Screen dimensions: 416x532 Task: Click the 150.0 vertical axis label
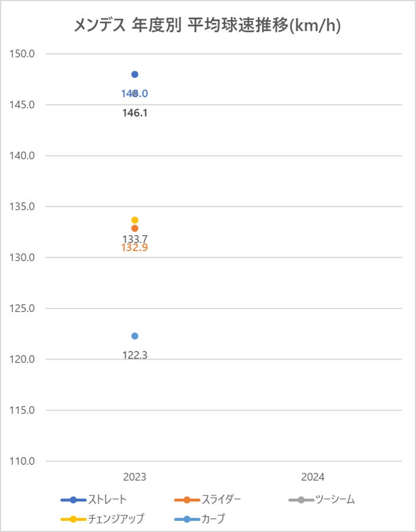(22, 54)
